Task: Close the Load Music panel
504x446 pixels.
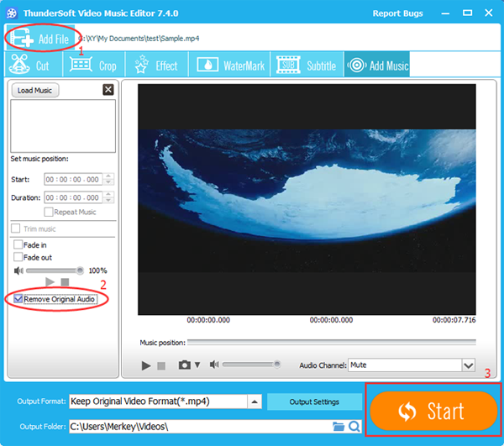Action: 108,90
